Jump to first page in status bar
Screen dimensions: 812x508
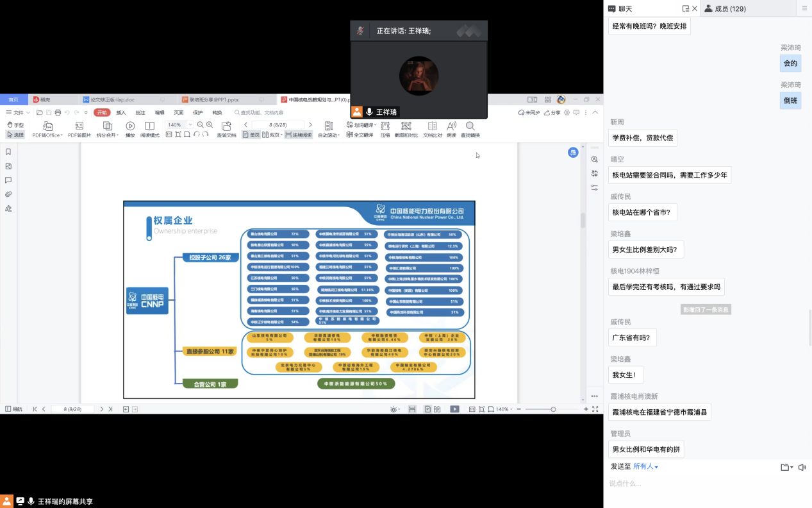point(35,409)
